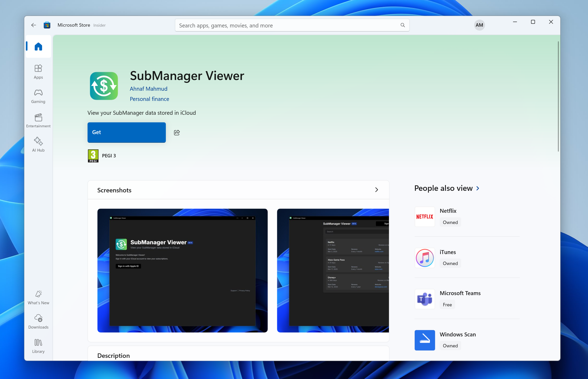Screen dimensions: 588x379
Task: Open the Windows Scan app icon
Action: click(x=425, y=340)
